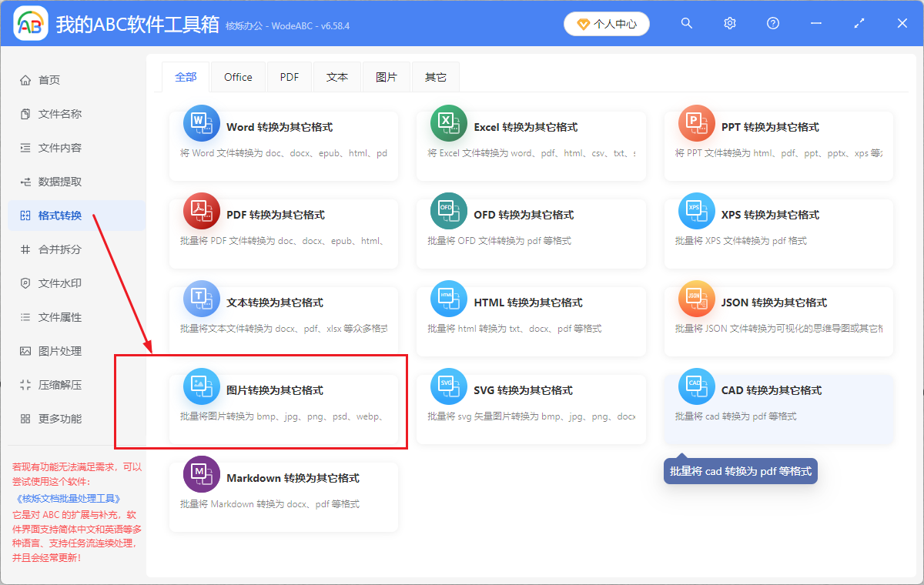924x585 pixels.
Task: Click the red PDF conversion icon
Action: coord(201,211)
